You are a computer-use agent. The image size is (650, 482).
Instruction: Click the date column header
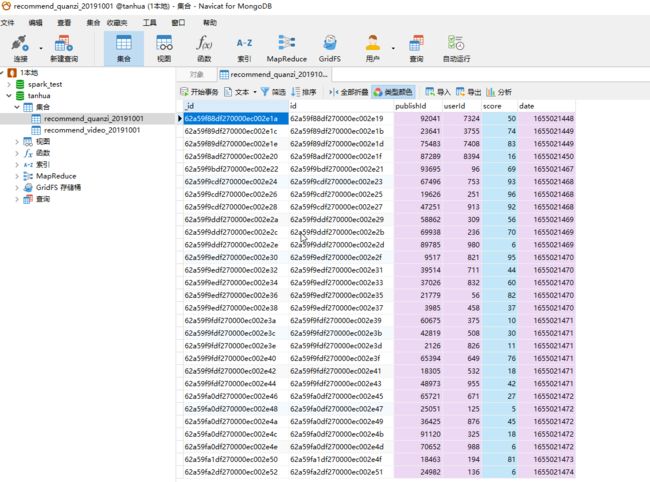point(546,106)
